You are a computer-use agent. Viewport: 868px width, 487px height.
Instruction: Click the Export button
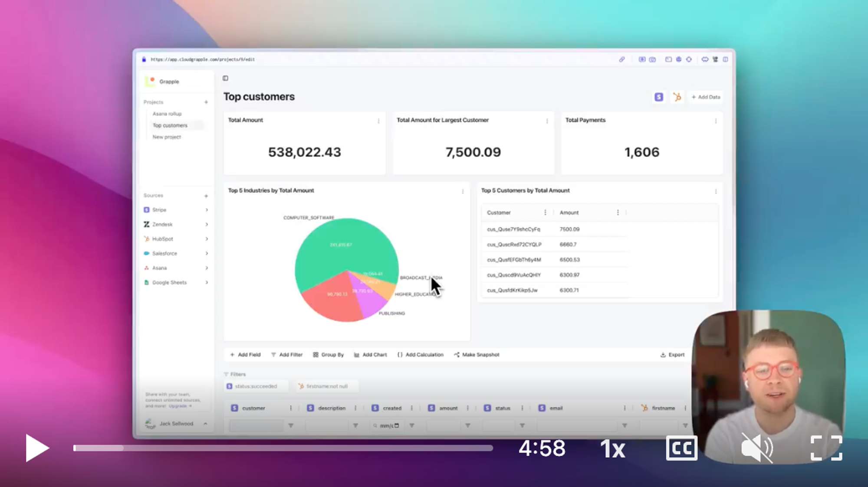pyautogui.click(x=672, y=355)
